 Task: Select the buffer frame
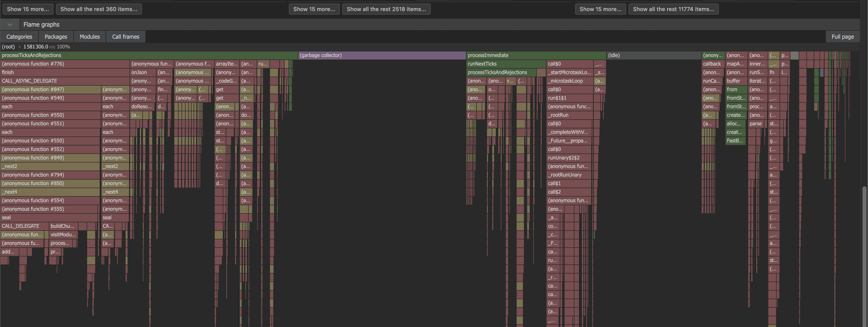tap(736, 81)
